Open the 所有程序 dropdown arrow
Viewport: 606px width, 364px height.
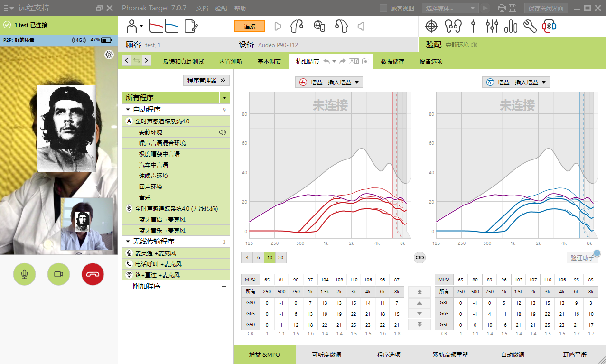[224, 98]
